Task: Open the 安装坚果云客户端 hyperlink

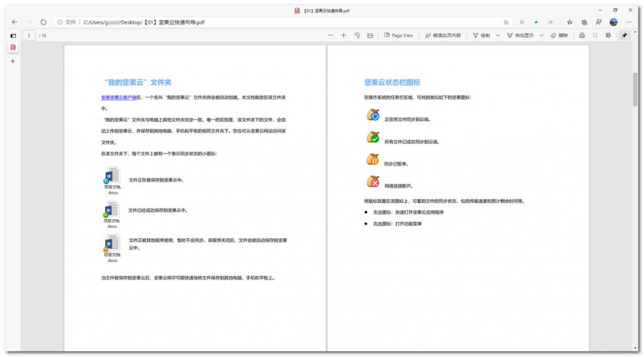Action: [118, 97]
